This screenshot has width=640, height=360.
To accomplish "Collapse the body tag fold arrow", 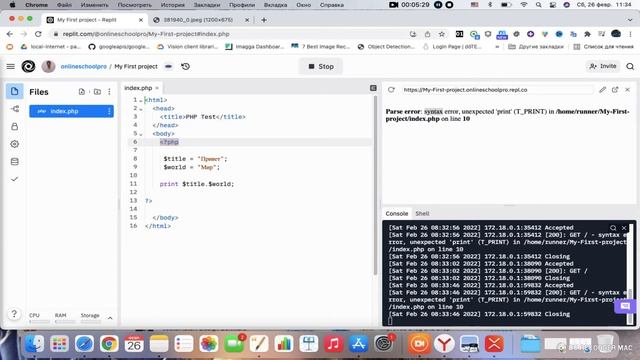I will pos(141,134).
